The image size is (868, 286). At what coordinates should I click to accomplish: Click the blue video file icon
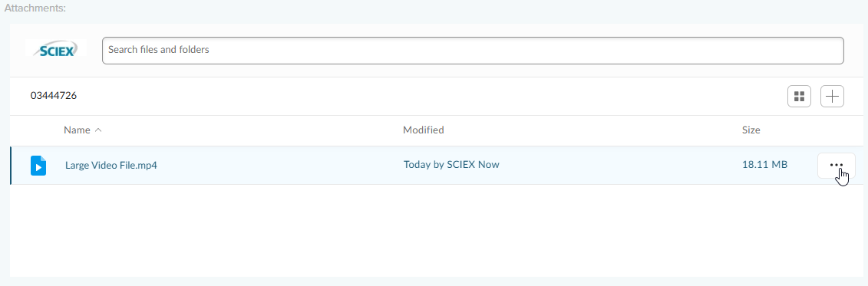point(38,165)
